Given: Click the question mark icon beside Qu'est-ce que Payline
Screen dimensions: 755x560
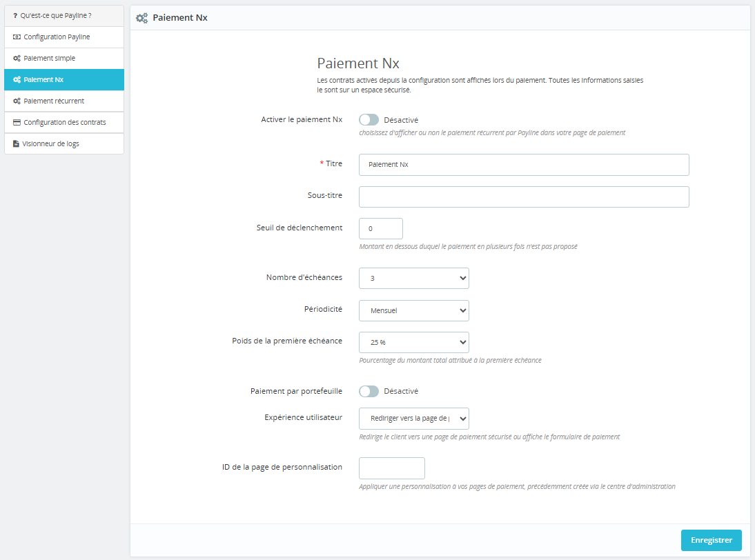Looking at the screenshot, I should [x=15, y=15].
